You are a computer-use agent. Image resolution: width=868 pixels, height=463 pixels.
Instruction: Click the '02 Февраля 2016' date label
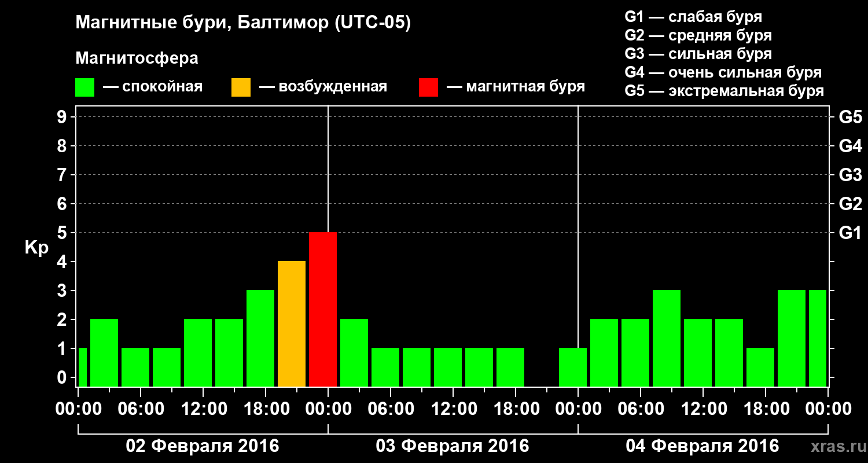tap(203, 446)
